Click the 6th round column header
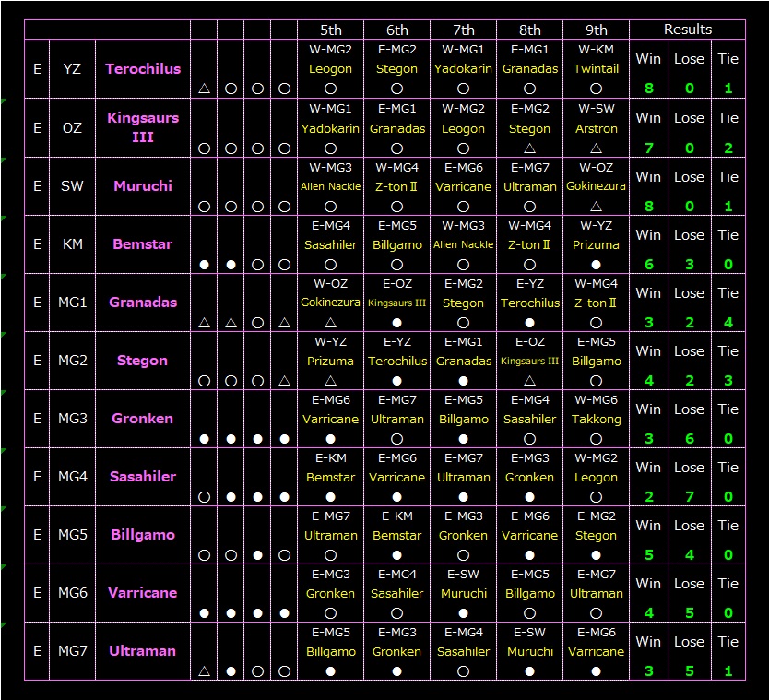Viewport: 769px width, 700px height. point(396,30)
